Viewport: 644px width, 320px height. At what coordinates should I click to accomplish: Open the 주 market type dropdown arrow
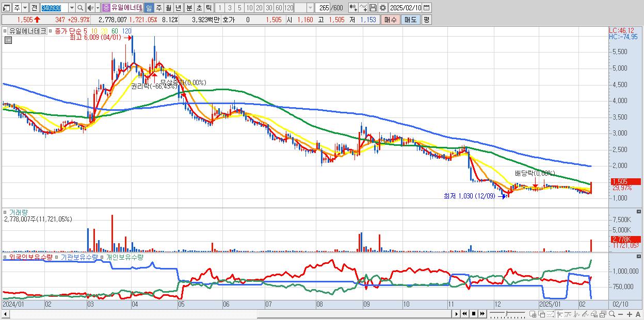pyautogui.click(x=25, y=8)
